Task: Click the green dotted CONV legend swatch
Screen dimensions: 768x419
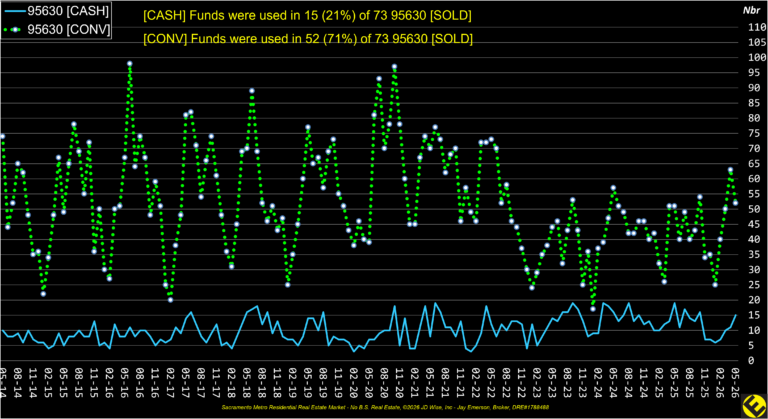Action: pos(15,30)
